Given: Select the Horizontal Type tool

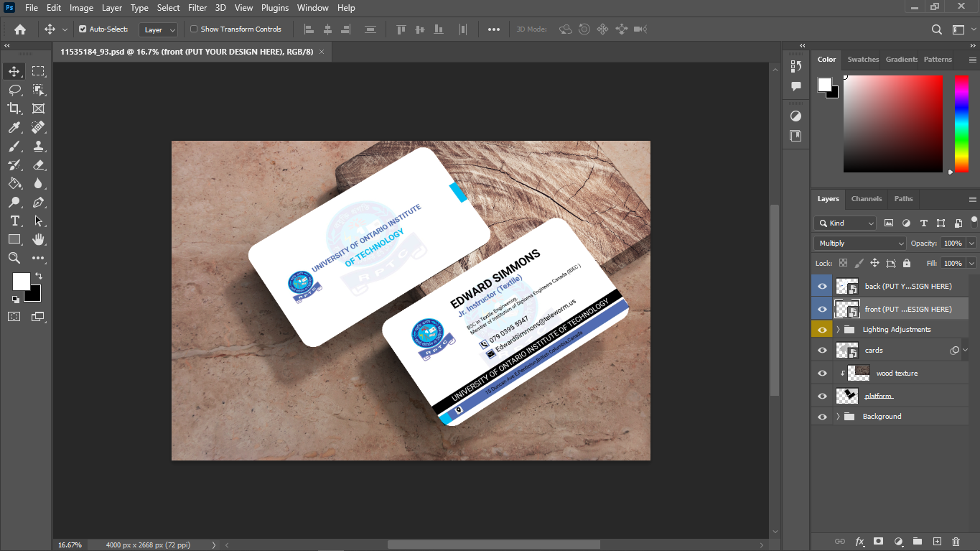Looking at the screenshot, I should click(14, 221).
